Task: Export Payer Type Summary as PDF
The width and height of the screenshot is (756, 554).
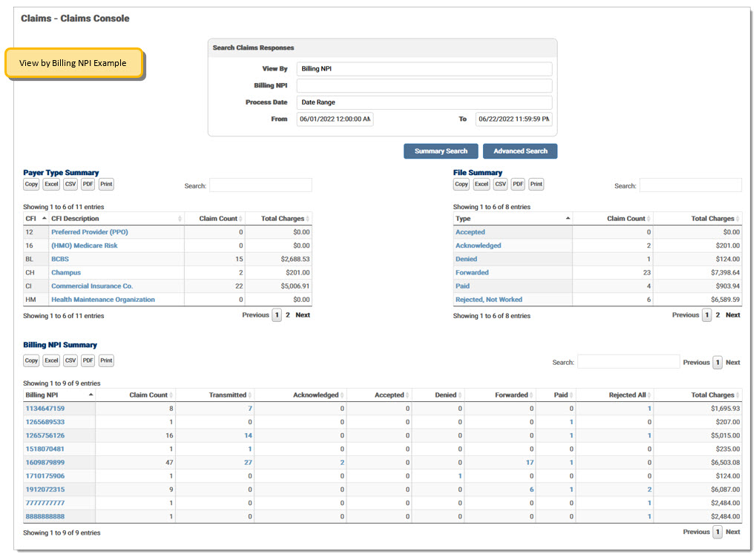Action: 88,184
